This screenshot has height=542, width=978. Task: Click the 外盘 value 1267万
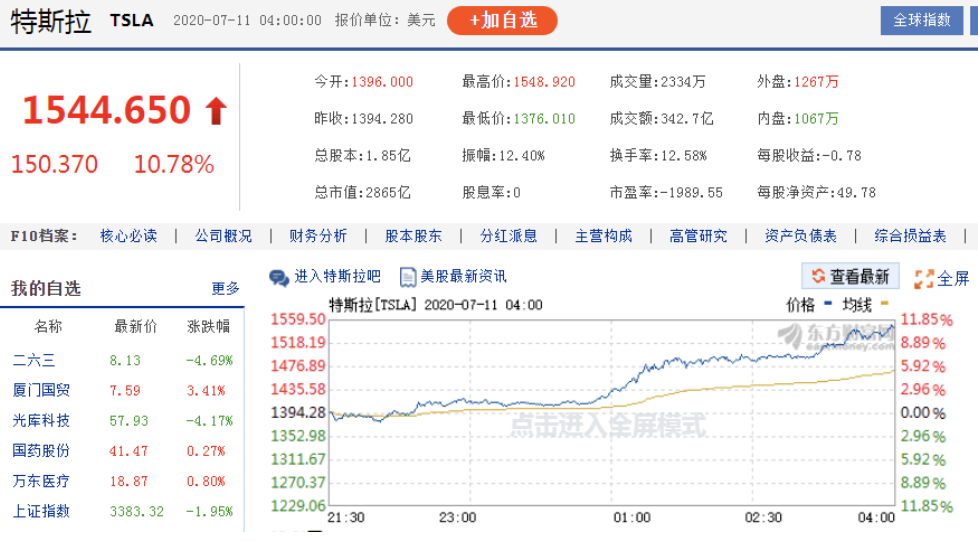click(x=816, y=82)
